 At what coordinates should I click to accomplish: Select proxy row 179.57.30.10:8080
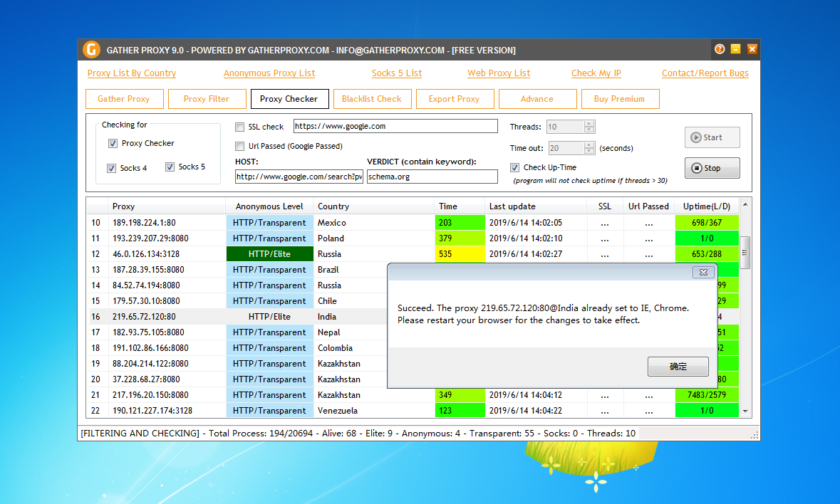tap(237, 300)
